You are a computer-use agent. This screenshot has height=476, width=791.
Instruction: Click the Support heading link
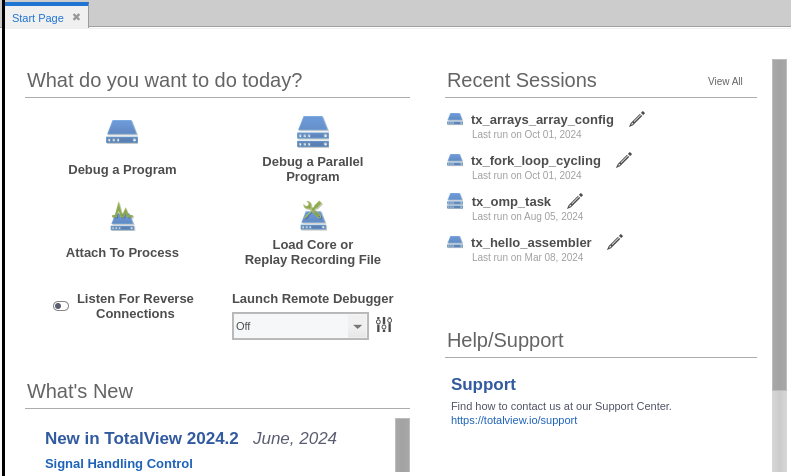coord(483,384)
